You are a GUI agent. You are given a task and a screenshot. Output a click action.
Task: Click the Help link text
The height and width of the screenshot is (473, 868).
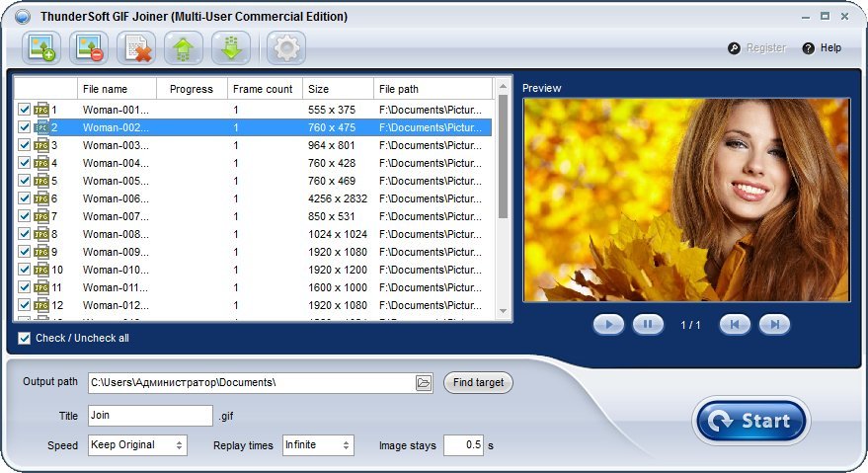pyautogui.click(x=830, y=48)
